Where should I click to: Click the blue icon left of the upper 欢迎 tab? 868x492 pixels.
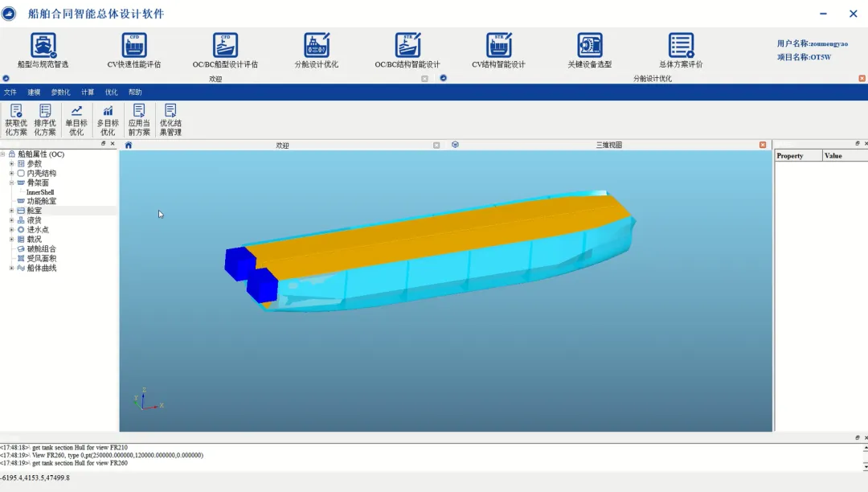click(x=6, y=79)
